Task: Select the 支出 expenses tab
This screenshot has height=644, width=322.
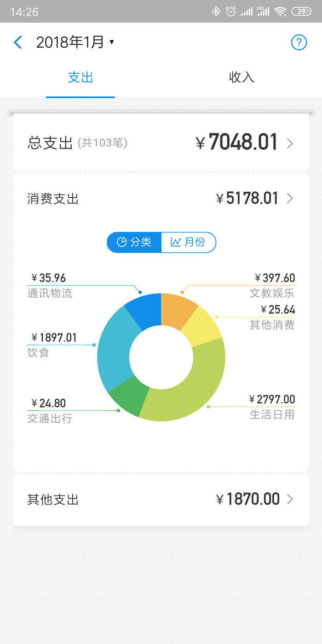Action: [x=80, y=77]
